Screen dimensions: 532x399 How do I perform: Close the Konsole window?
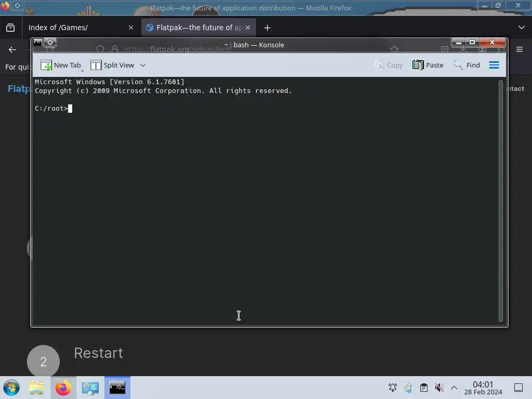493,43
